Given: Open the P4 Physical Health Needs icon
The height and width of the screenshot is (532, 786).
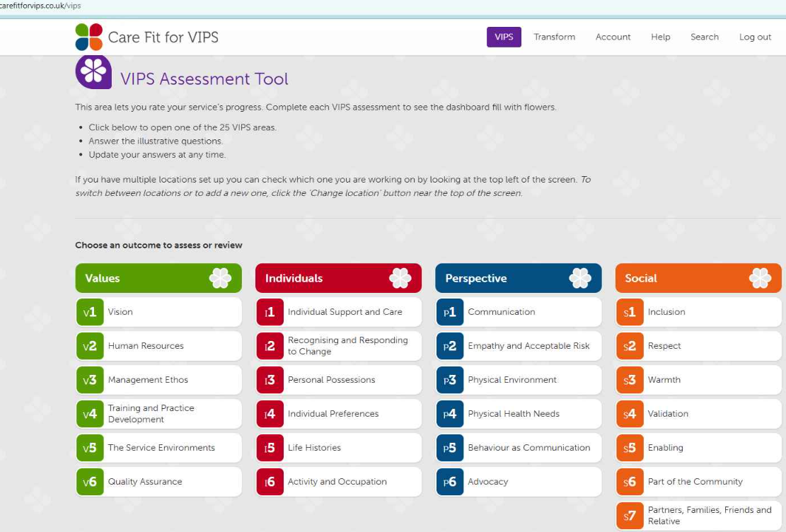Looking at the screenshot, I should [450, 414].
